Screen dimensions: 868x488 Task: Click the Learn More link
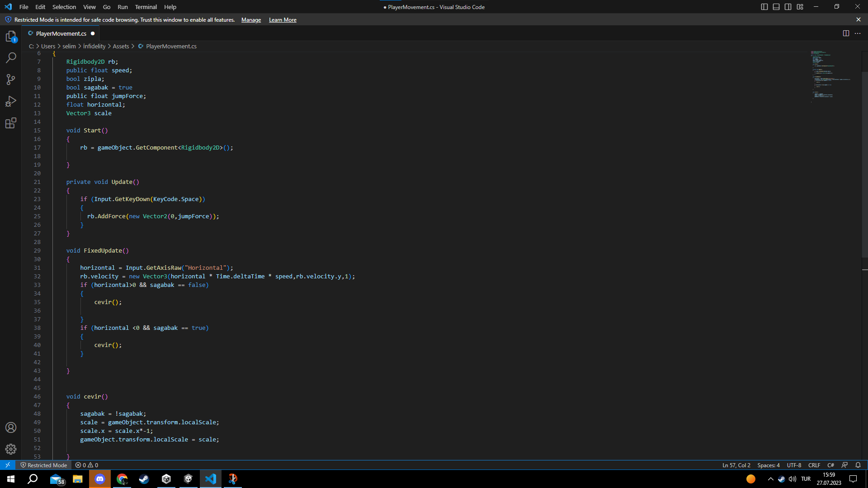click(283, 20)
